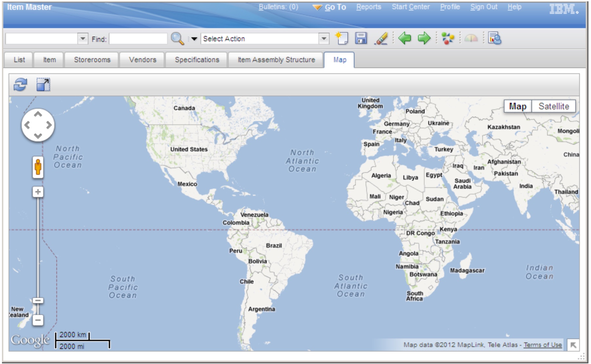Zoom out with the minus button
Viewport: 591px width, 364px height.
point(38,320)
